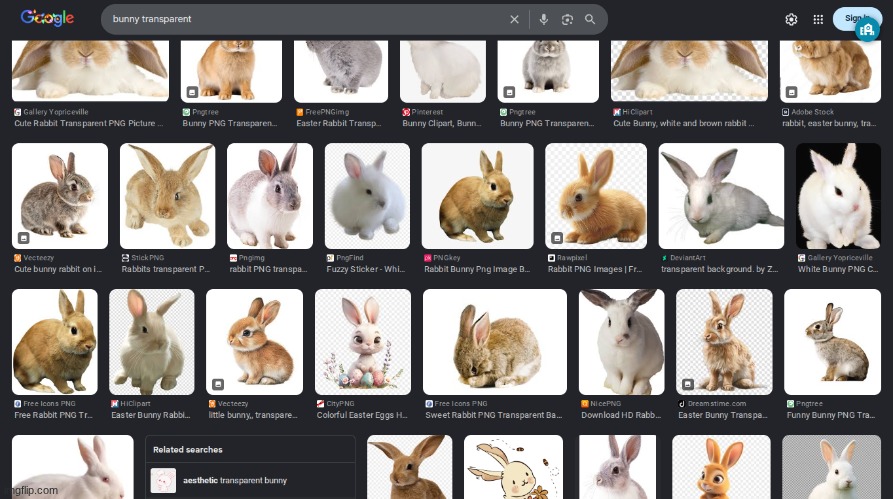Open the Dreamstime 'Easter Bunny Transparent' image
Image resolution: width=893 pixels, height=499 pixels.
(x=724, y=341)
